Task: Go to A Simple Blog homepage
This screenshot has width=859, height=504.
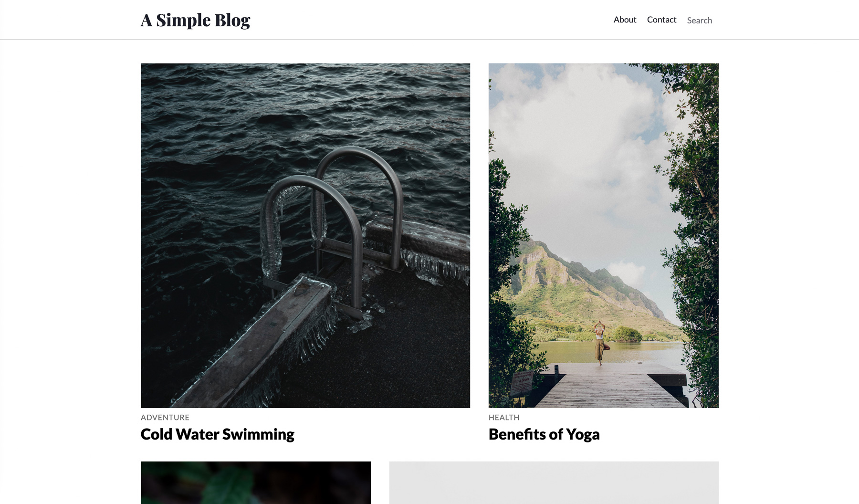Action: [195, 20]
